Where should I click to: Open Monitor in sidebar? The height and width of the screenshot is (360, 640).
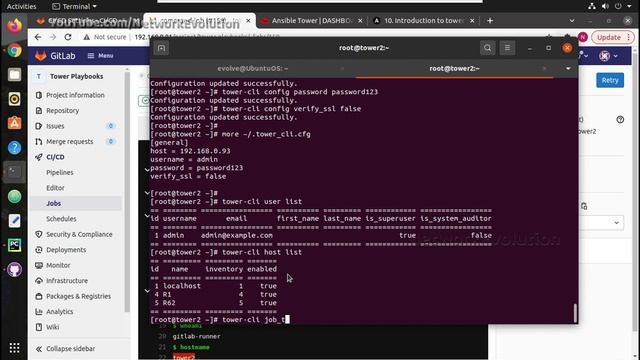pyautogui.click(x=58, y=265)
